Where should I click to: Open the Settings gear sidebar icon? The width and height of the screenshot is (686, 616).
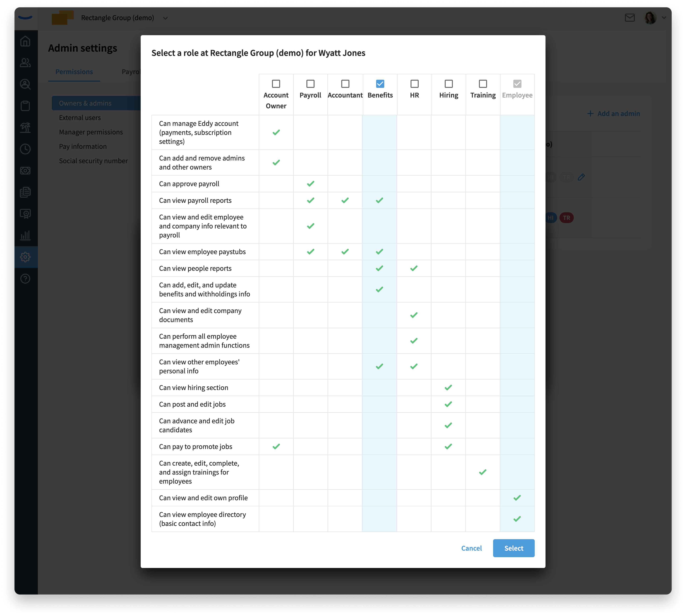(x=25, y=257)
